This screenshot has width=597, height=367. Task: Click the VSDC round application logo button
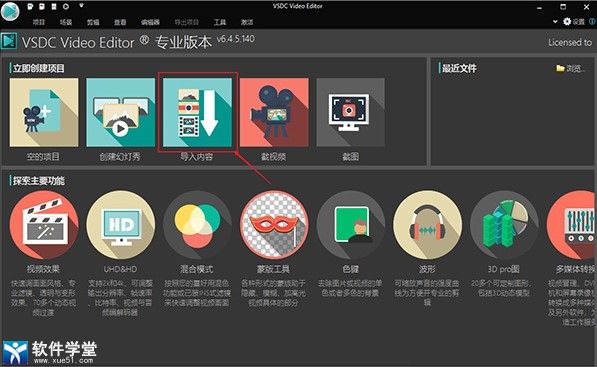[x=10, y=11]
